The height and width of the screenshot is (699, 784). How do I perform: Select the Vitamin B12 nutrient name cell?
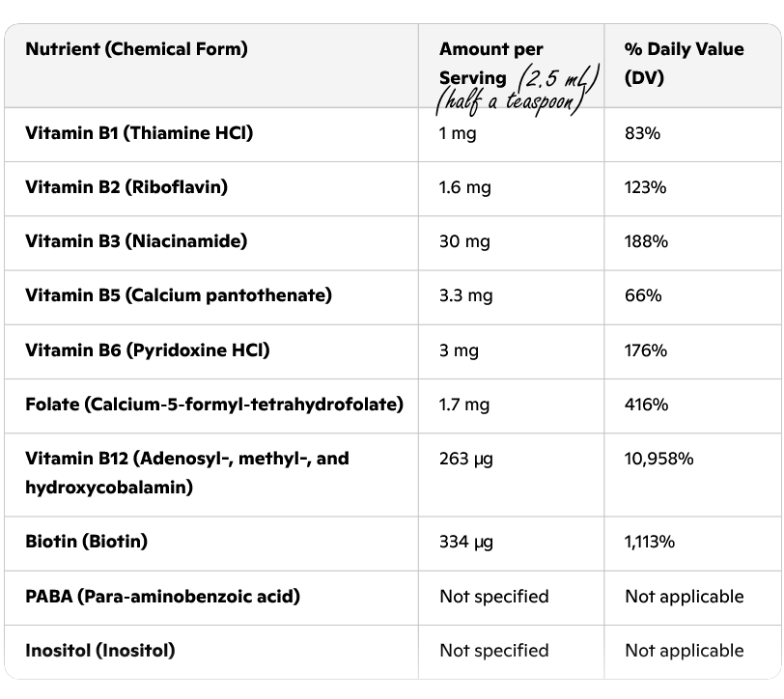pos(186,472)
